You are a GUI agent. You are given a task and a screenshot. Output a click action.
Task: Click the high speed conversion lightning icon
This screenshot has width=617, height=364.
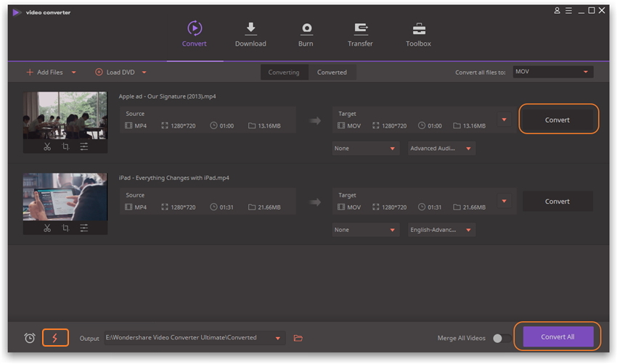point(55,338)
